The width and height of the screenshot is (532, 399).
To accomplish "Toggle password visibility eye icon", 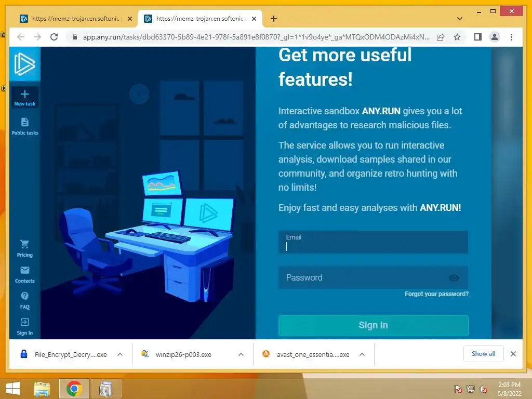I will (454, 278).
